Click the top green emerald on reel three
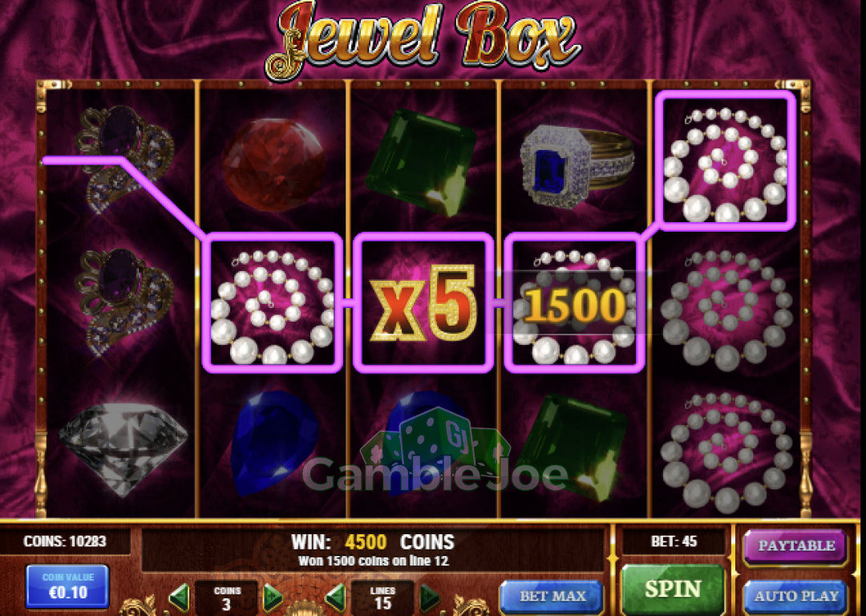866x616 pixels. coord(422,161)
